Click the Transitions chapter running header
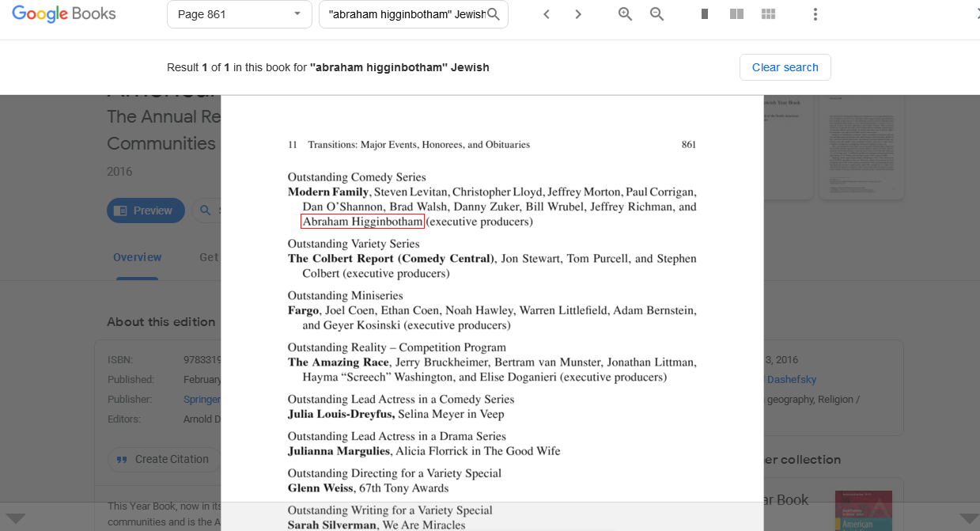 (419, 145)
